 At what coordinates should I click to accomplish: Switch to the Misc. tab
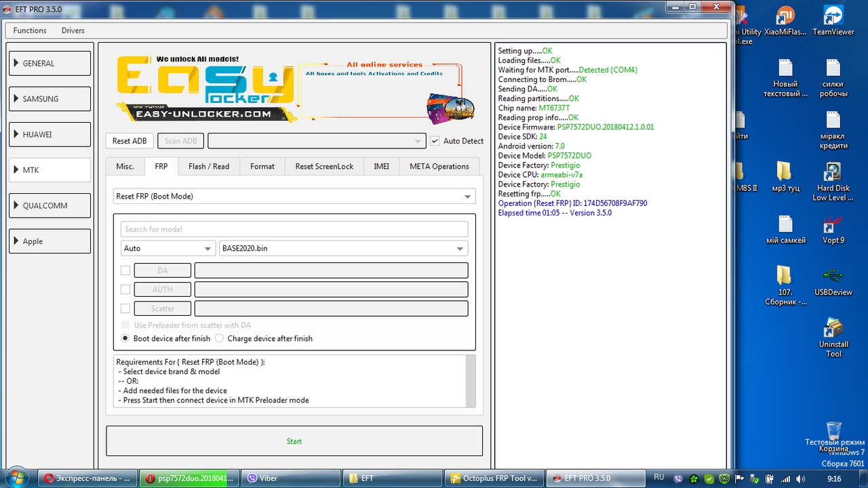click(x=125, y=166)
